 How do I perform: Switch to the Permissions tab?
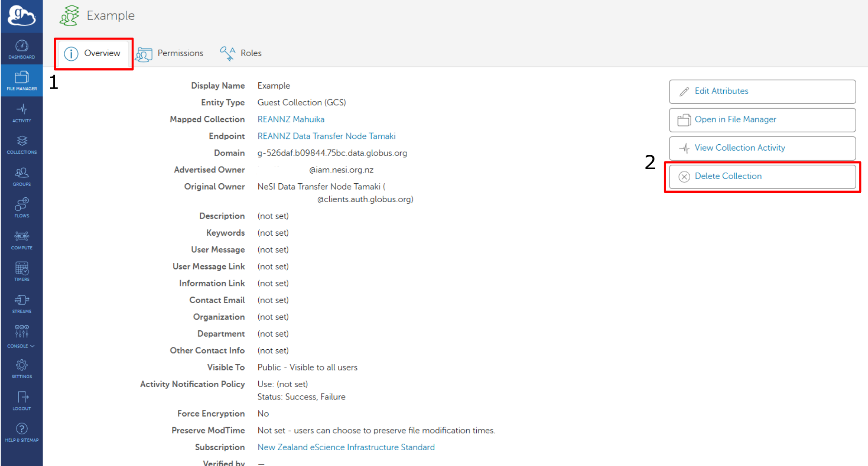[170, 53]
